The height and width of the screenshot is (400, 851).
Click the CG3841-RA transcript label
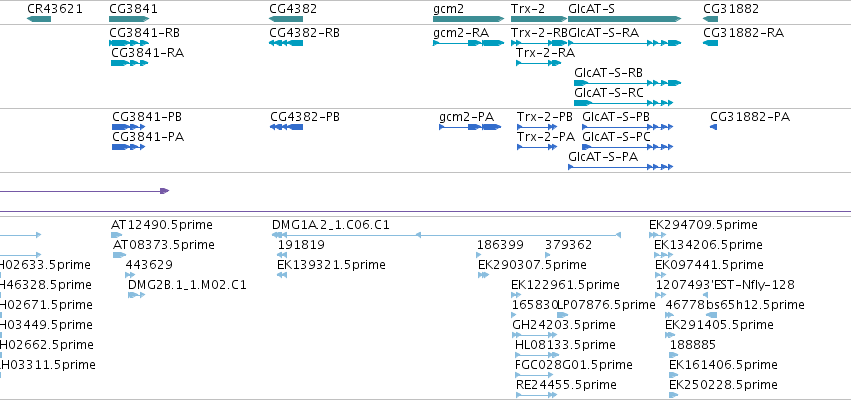click(x=148, y=53)
